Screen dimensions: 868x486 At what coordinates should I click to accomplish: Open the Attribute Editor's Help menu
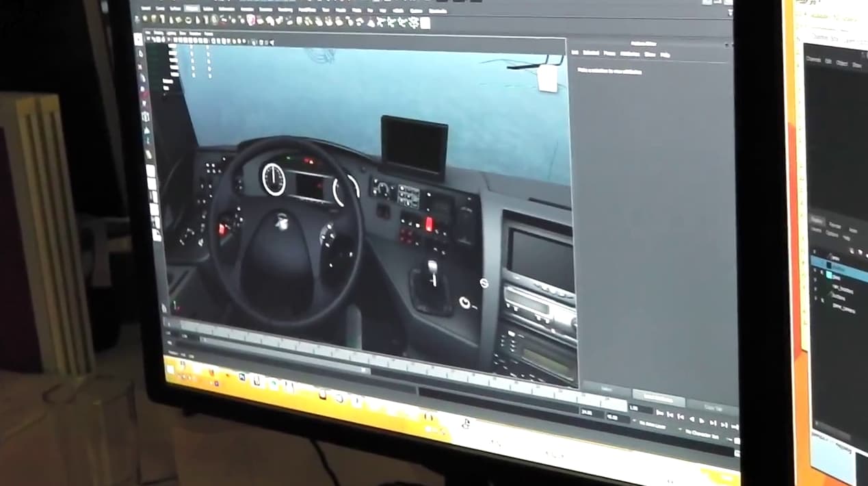(x=665, y=55)
